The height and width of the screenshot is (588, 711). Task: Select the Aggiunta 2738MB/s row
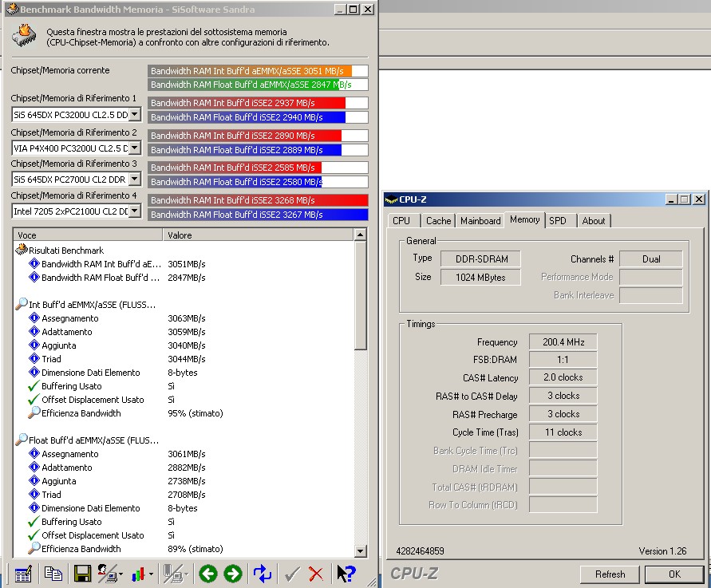click(184, 480)
